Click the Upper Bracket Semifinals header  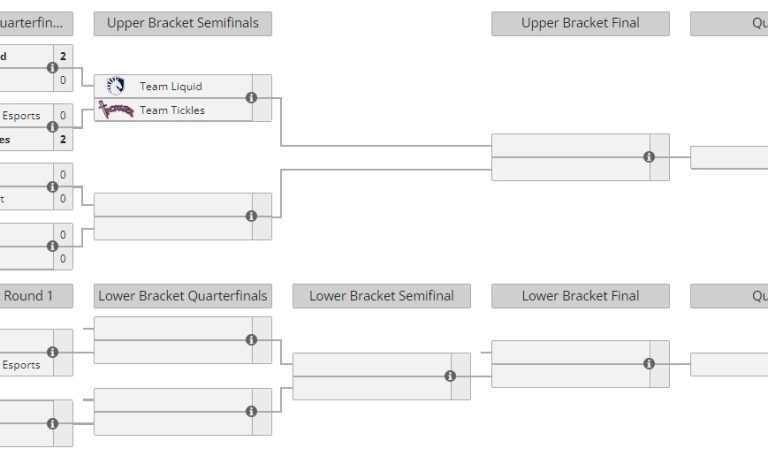tap(182, 23)
